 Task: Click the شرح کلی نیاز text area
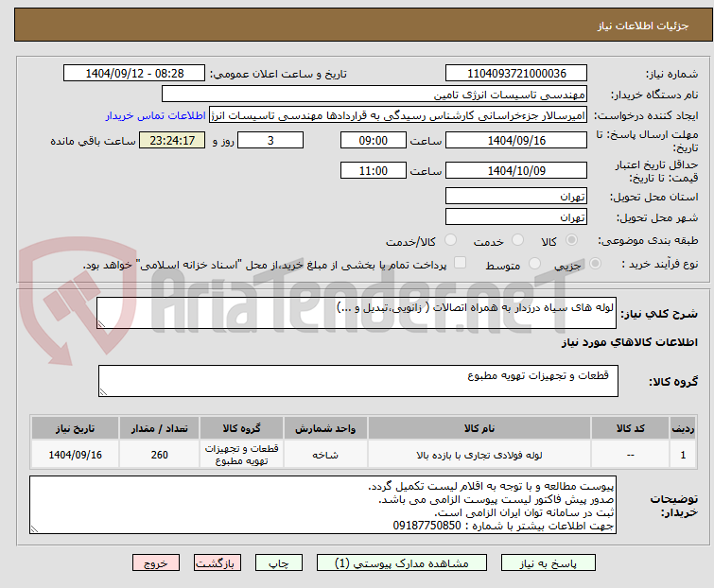coord(357,313)
